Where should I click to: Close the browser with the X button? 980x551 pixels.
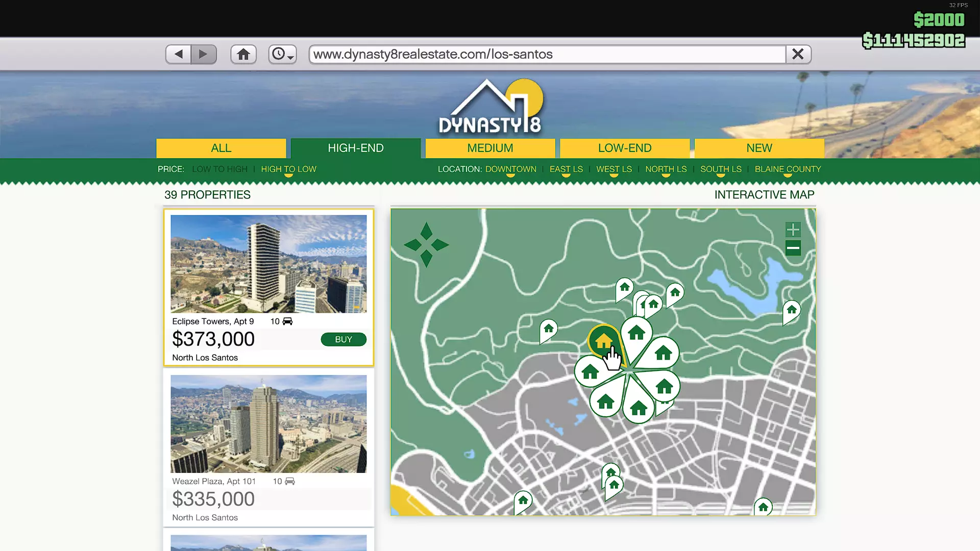(x=798, y=54)
